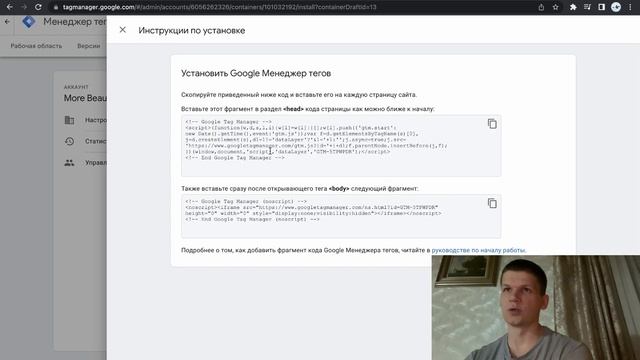
Task: Click the head code snippet text box
Action: click(341, 146)
